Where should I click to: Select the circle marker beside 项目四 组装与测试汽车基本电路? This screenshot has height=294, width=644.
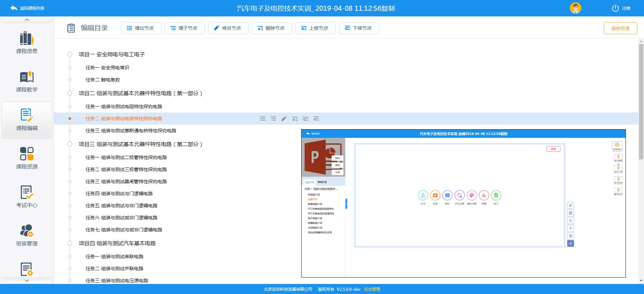coord(70,243)
